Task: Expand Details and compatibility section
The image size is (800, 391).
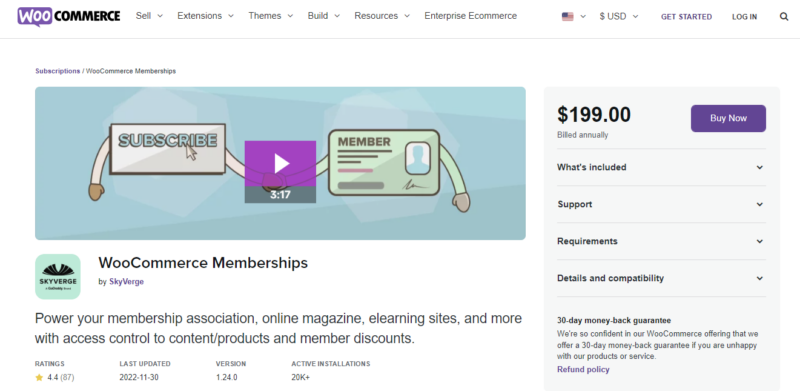Action: click(661, 278)
